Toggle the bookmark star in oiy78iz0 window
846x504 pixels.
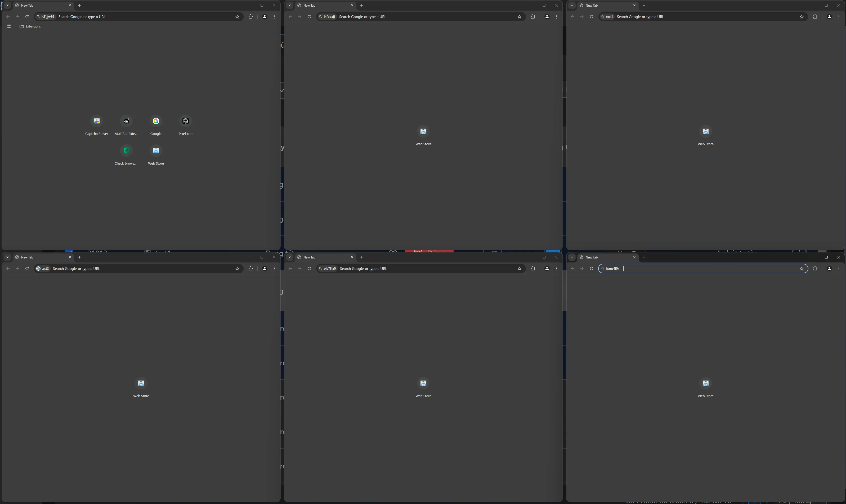point(519,268)
